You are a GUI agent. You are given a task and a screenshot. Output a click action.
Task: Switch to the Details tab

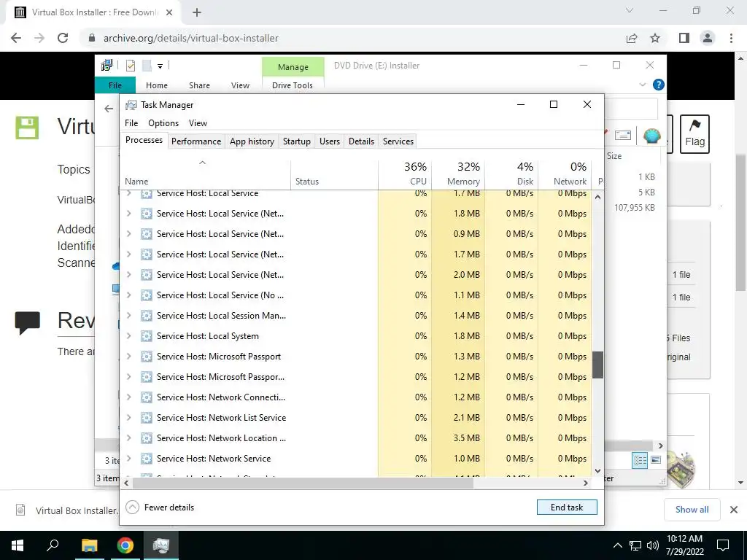(x=361, y=141)
